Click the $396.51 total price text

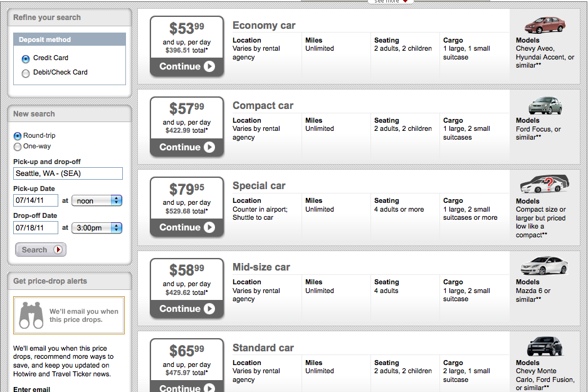(x=186, y=51)
